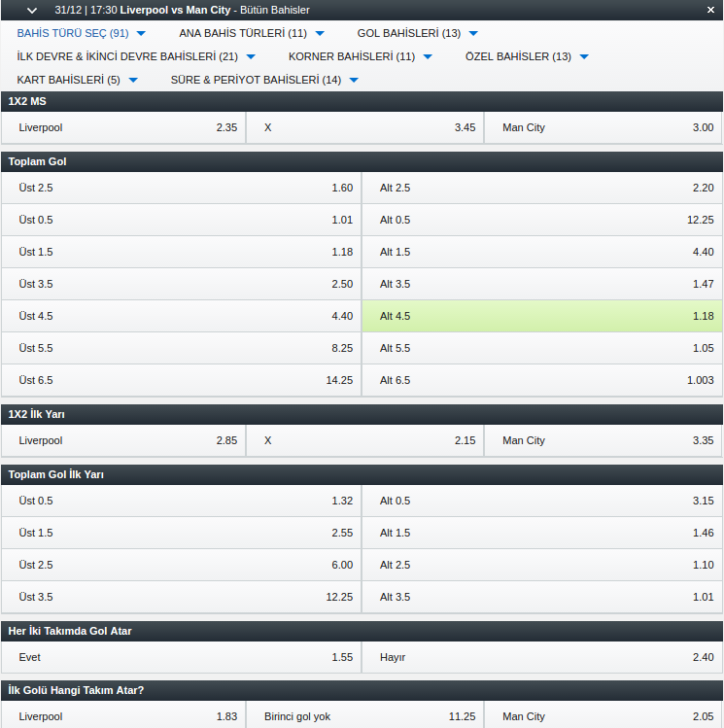Image resolution: width=724 pixels, height=728 pixels.
Task: Select Alt 0.5 at 3.15 in Toplam Gol İlk Yarı
Action: coord(542,501)
